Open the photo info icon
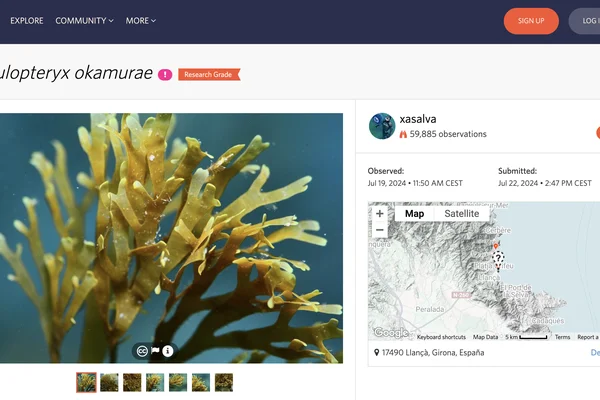 coord(168,351)
